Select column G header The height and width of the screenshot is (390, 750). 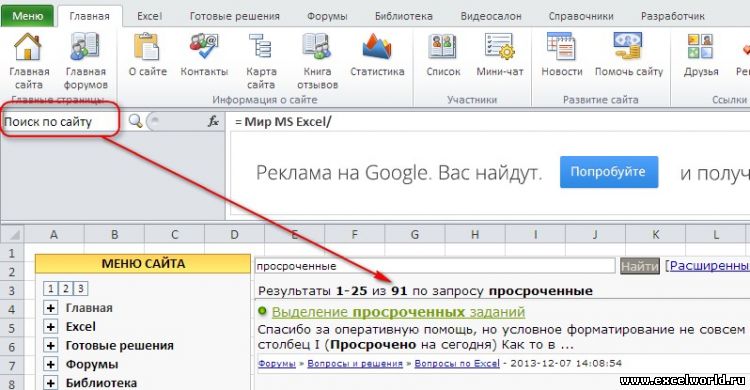[415, 234]
